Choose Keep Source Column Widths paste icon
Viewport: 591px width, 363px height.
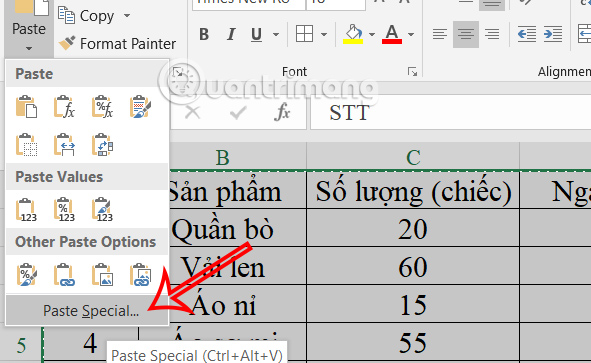(64, 145)
